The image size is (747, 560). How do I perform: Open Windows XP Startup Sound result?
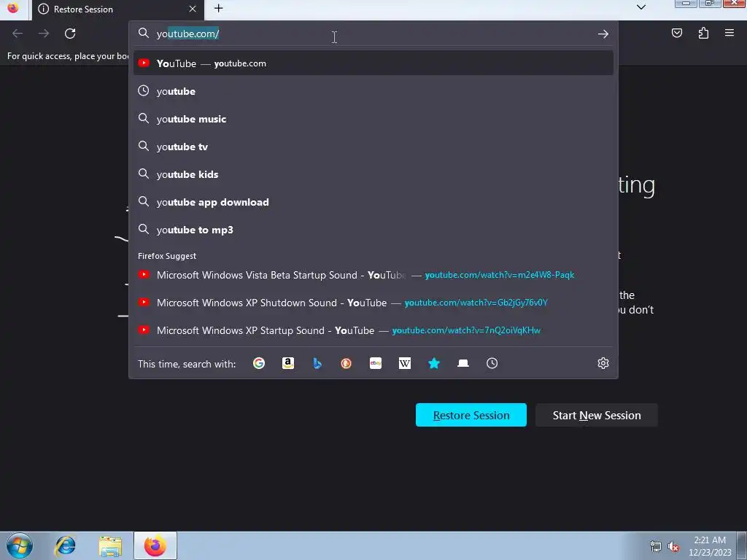[x=373, y=330]
